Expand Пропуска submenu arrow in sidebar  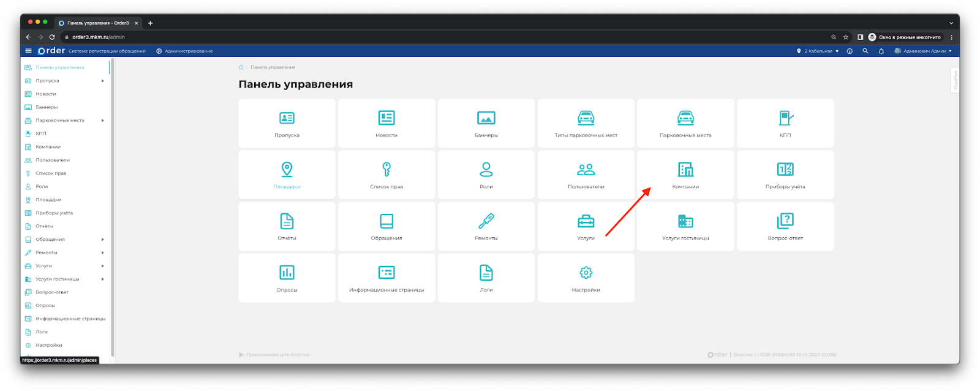click(x=102, y=81)
